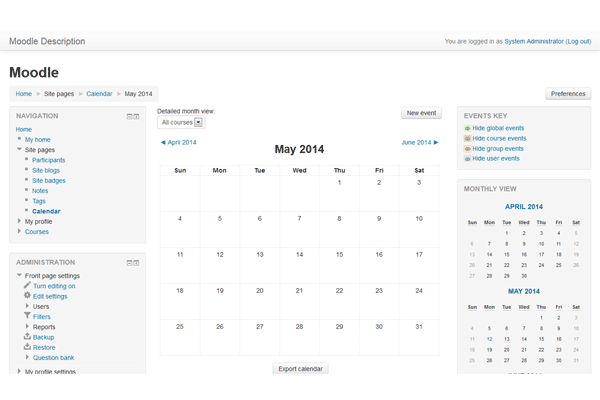The height and width of the screenshot is (400, 600).
Task: Click the Restore icon in Administration
Action: click(27, 347)
